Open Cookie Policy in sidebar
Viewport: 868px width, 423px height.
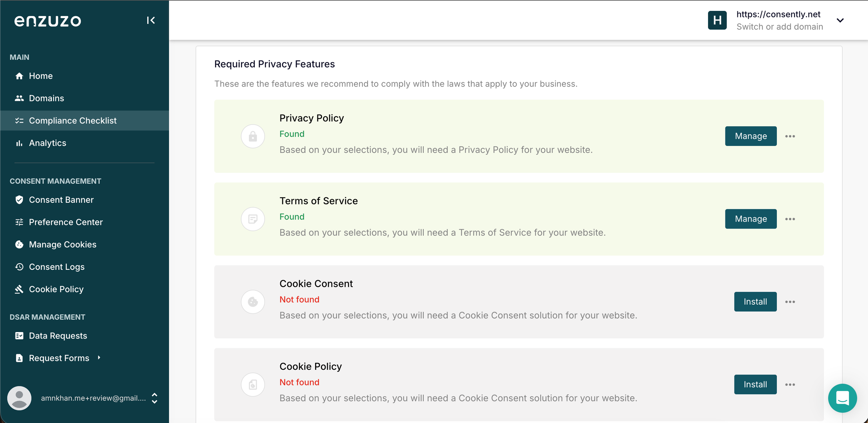click(x=85, y=289)
